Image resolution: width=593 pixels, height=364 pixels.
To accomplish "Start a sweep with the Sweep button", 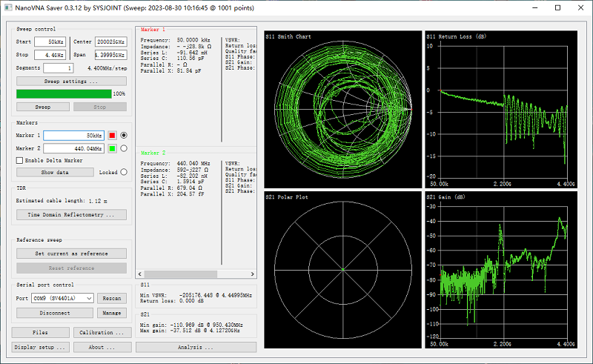I will click(43, 107).
